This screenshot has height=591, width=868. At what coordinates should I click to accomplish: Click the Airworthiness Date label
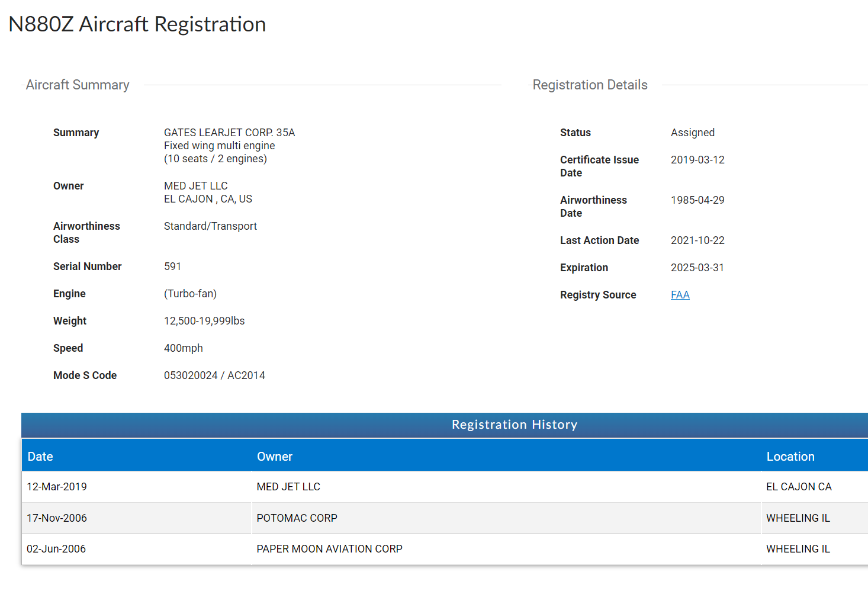pyautogui.click(x=593, y=207)
